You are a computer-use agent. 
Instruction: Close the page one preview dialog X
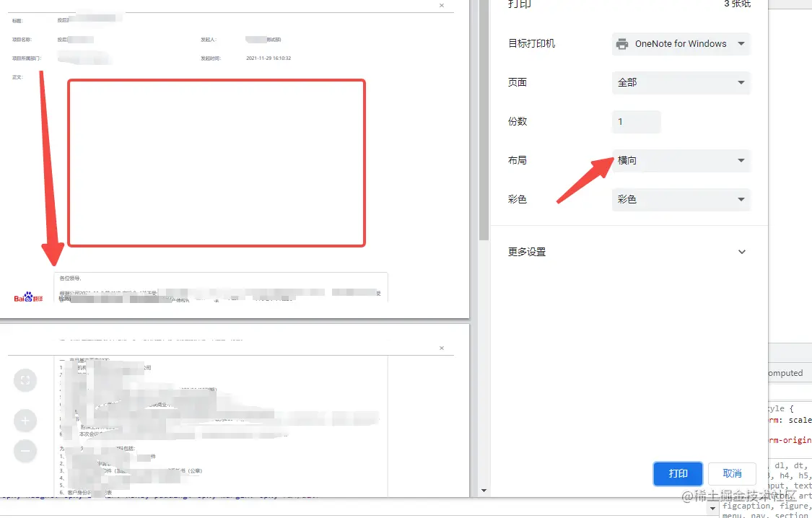pyautogui.click(x=442, y=5)
